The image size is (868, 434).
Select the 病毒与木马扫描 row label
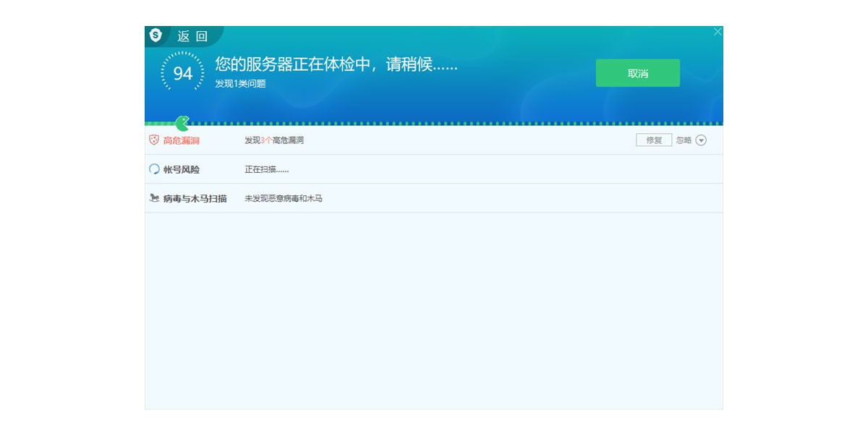coord(195,198)
